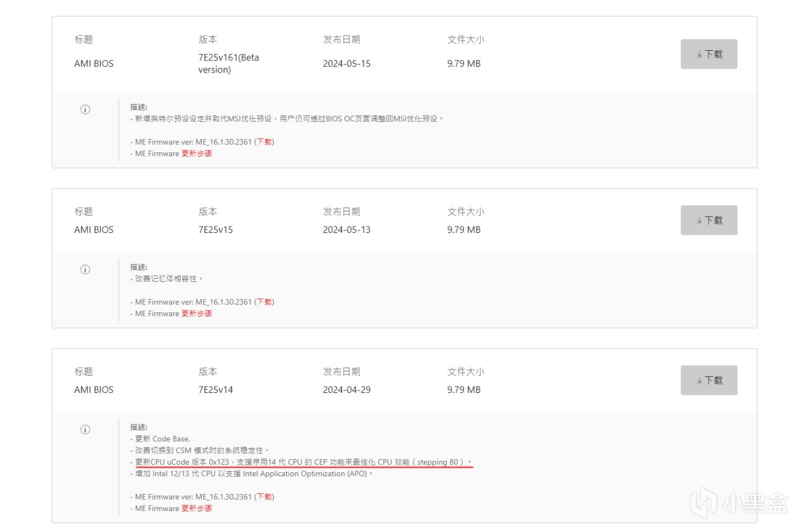The image size is (812, 532).
Task: Open ME Firmware 更新步骤 link under 7E25v161
Action: [x=197, y=154]
